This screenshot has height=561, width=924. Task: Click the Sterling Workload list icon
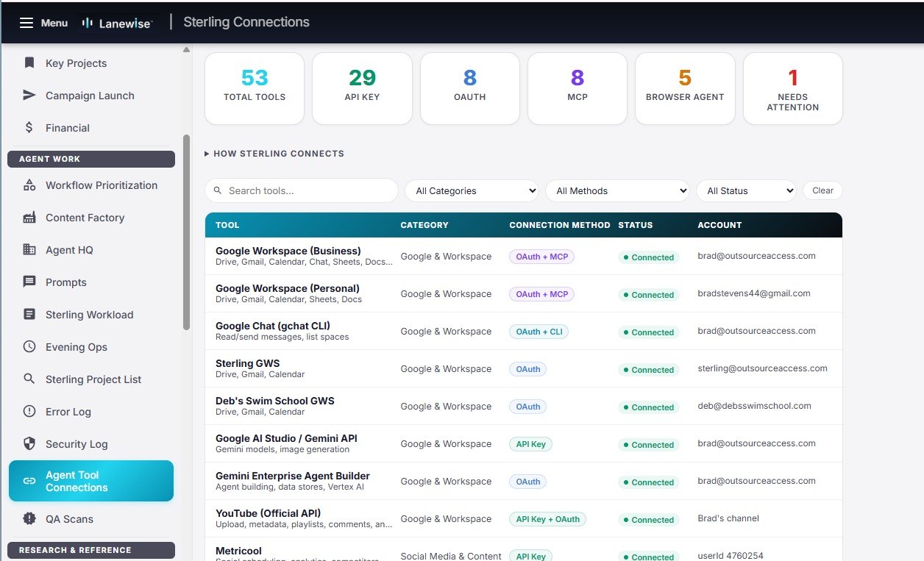(29, 315)
